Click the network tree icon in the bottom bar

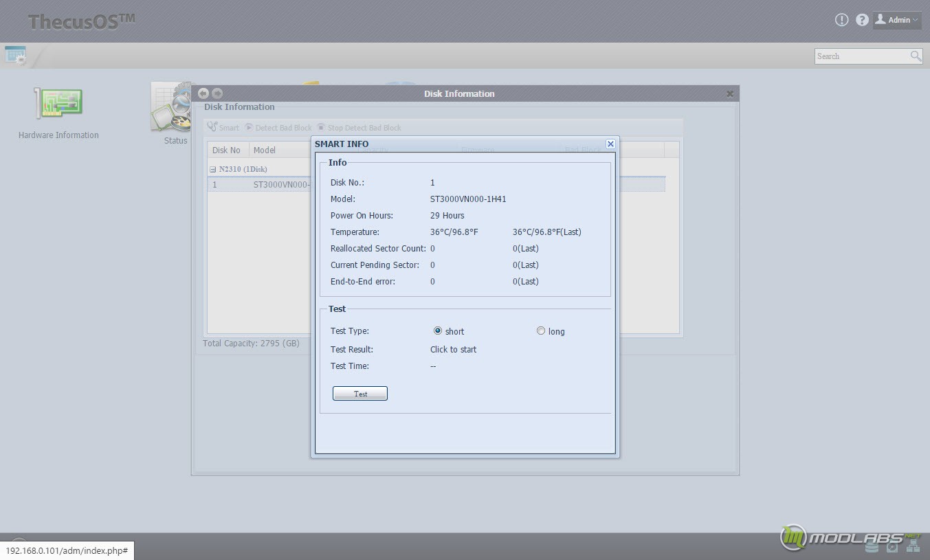(913, 546)
